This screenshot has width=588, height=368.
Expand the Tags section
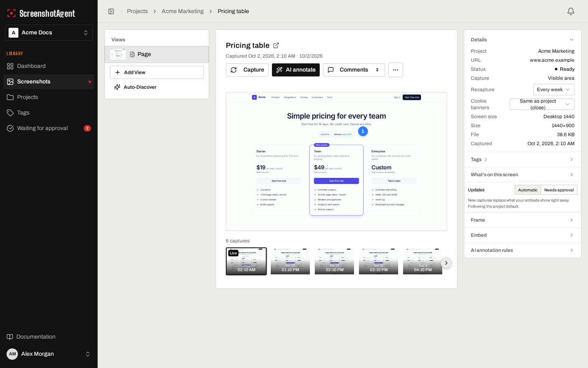[x=523, y=159]
